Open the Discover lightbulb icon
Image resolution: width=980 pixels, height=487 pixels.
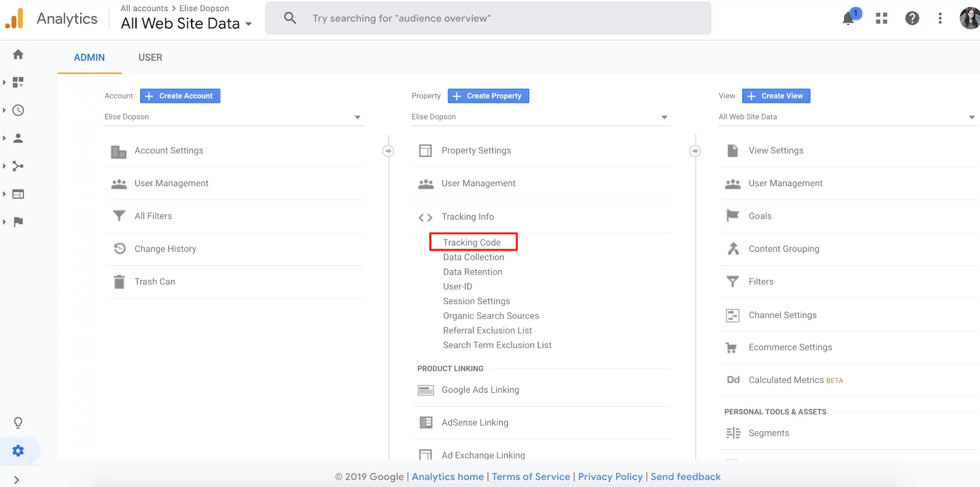click(x=18, y=423)
